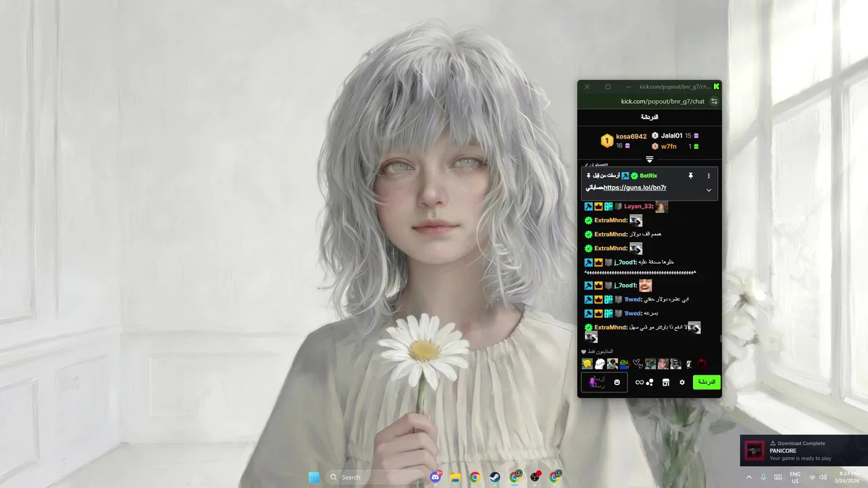Open kosa6942 in the leaderboard
The width and height of the screenshot is (868, 488).
tap(631, 136)
